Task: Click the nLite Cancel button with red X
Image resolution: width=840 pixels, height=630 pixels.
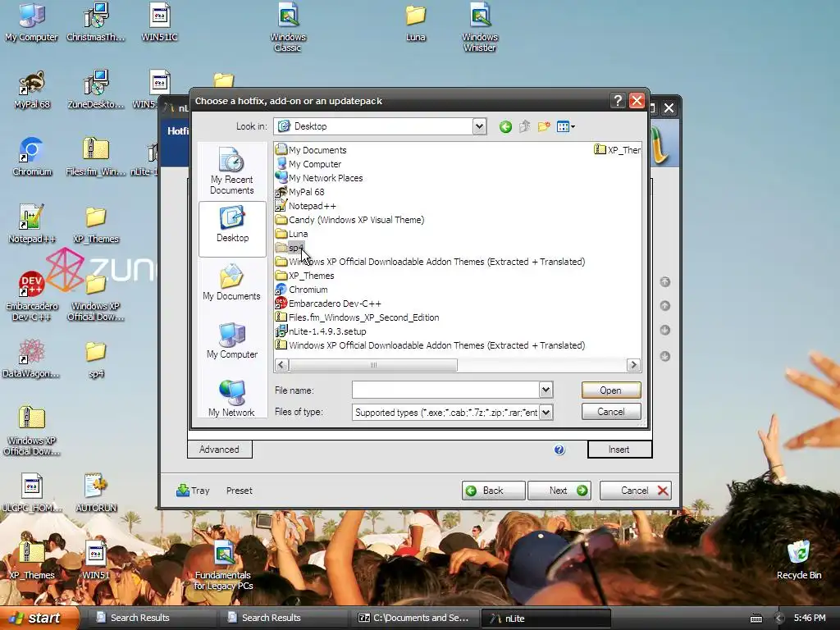Action: pyautogui.click(x=636, y=491)
